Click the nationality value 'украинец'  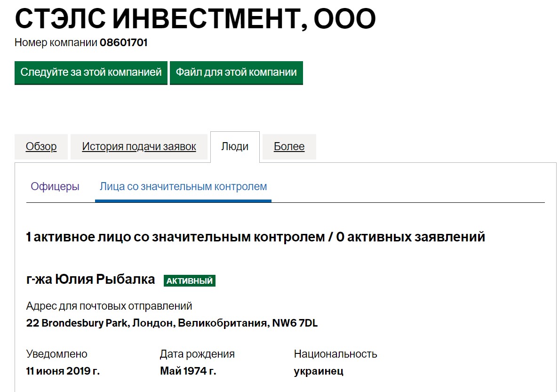point(319,371)
